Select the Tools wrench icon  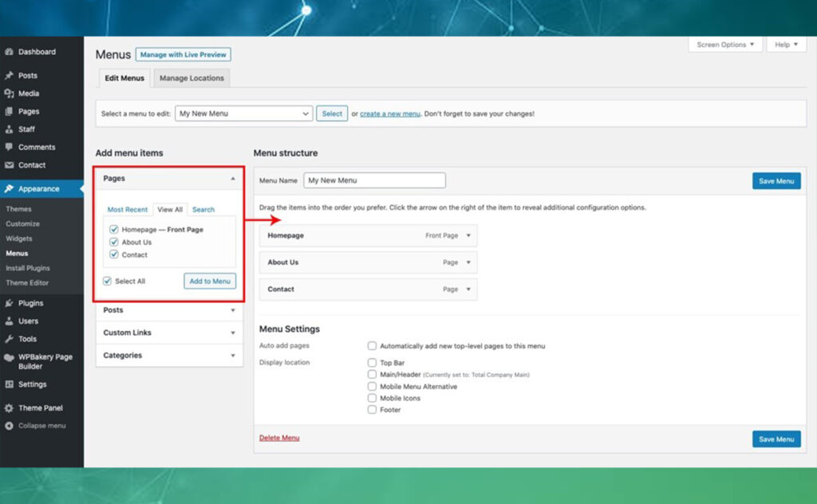coord(10,338)
